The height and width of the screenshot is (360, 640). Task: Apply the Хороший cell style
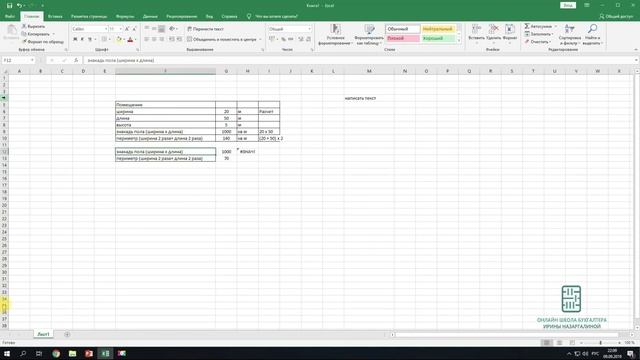[438, 38]
